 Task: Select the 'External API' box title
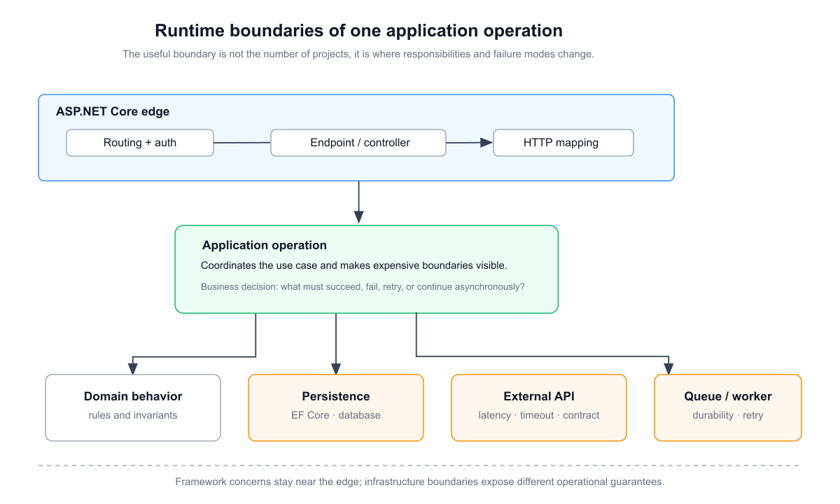(x=539, y=397)
